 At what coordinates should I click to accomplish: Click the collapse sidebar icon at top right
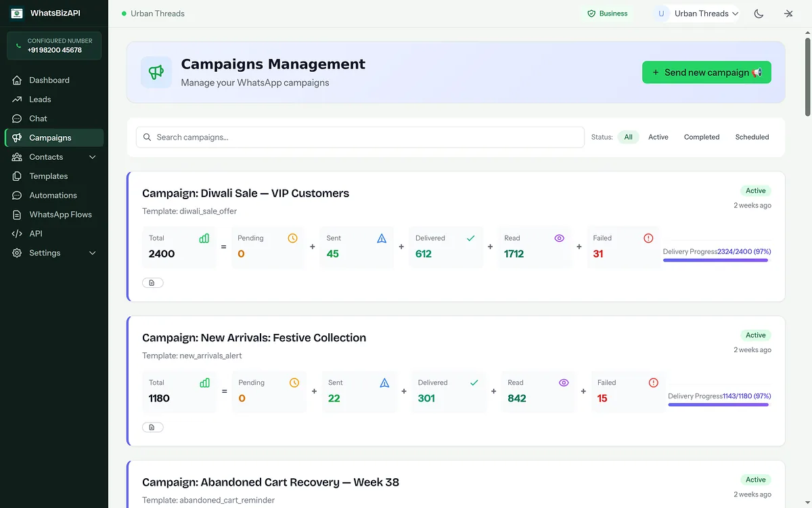pos(788,14)
